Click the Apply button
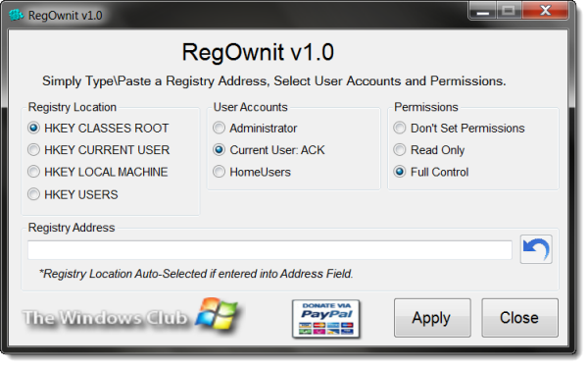This screenshot has width=588, height=366. pos(432,318)
